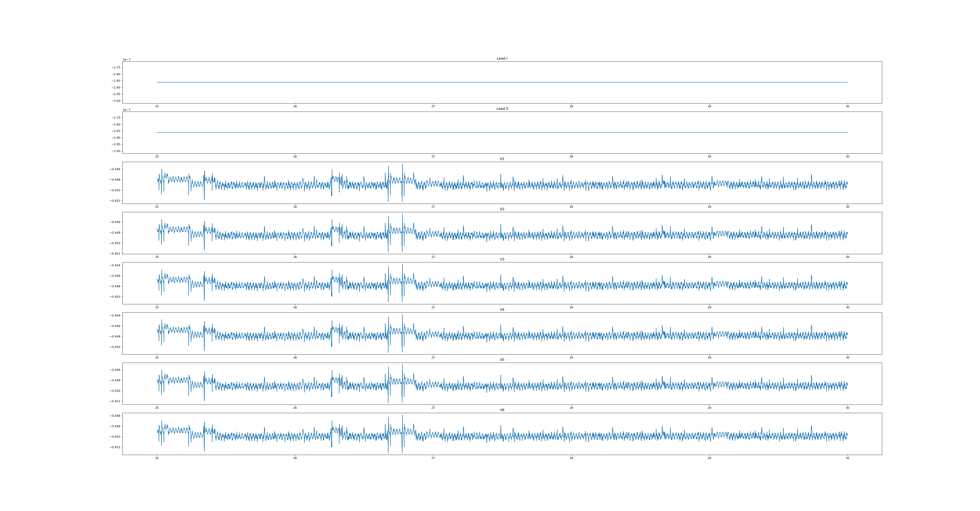Click y-axis tick −0.452 of V1 plot
This screenshot has width=980, height=511.
[115, 201]
